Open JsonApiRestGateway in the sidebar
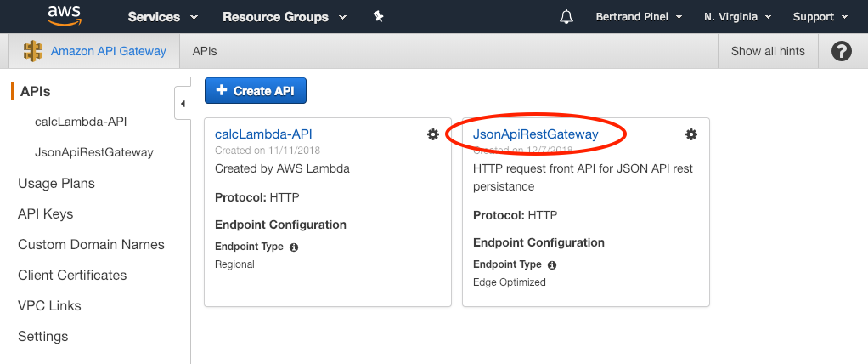 pos(94,152)
